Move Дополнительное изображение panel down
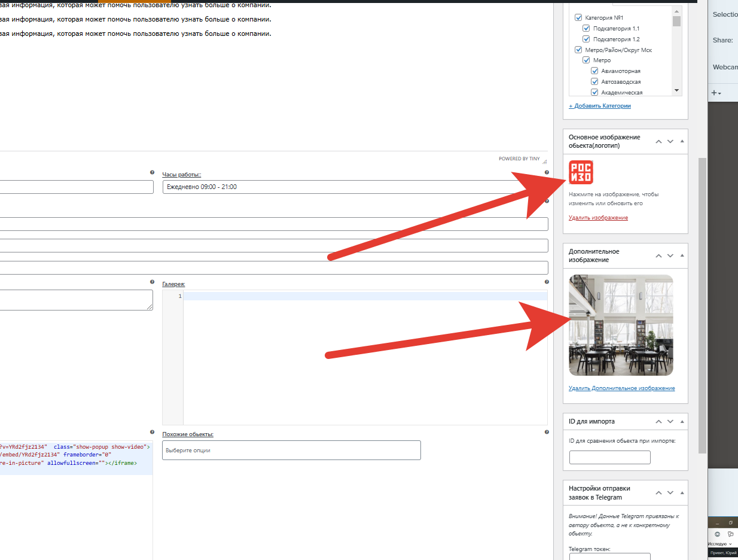This screenshot has height=560, width=738. pos(670,255)
